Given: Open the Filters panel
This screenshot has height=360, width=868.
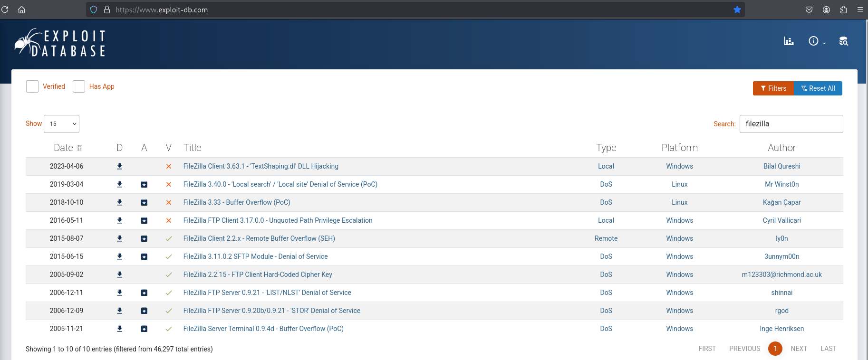Looking at the screenshot, I should point(773,88).
